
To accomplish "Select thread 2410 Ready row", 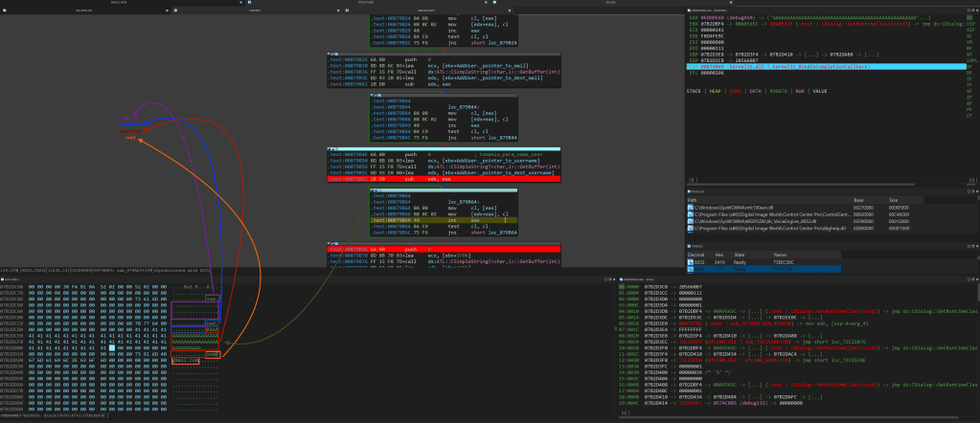I will (x=766, y=262).
